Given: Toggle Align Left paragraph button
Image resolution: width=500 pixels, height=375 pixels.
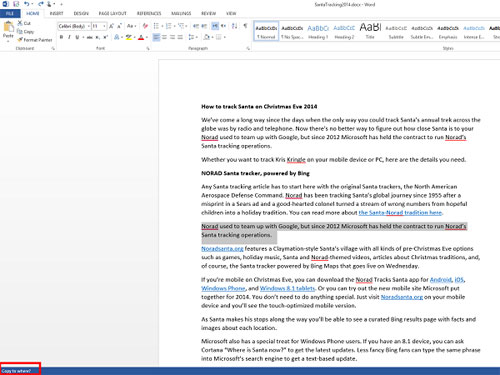Looking at the screenshot, I should point(156,37).
